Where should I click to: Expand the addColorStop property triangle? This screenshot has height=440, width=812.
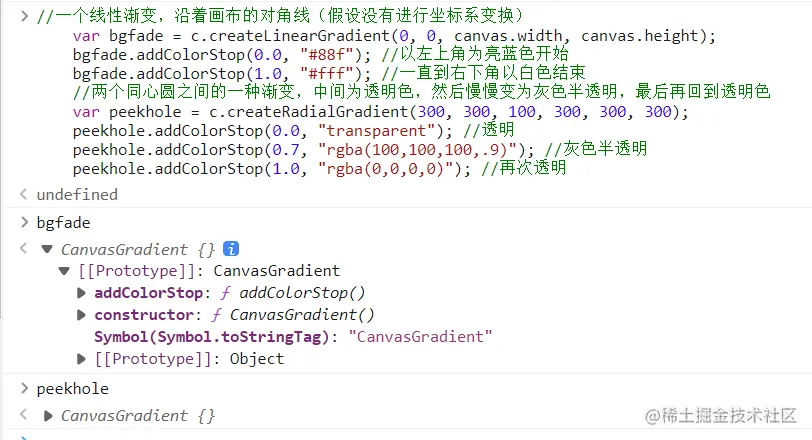tap(81, 293)
